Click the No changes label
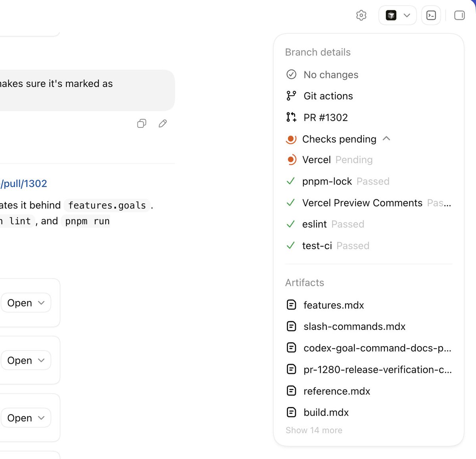476x459 pixels. (x=331, y=75)
